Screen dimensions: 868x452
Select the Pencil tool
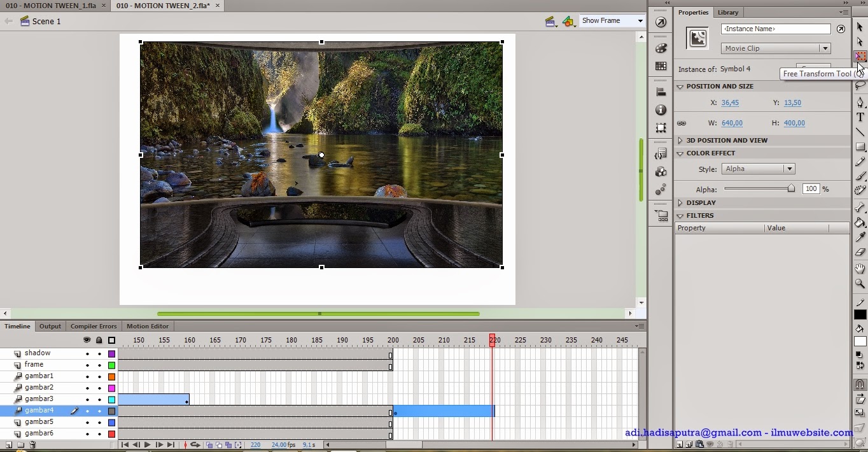(860, 162)
